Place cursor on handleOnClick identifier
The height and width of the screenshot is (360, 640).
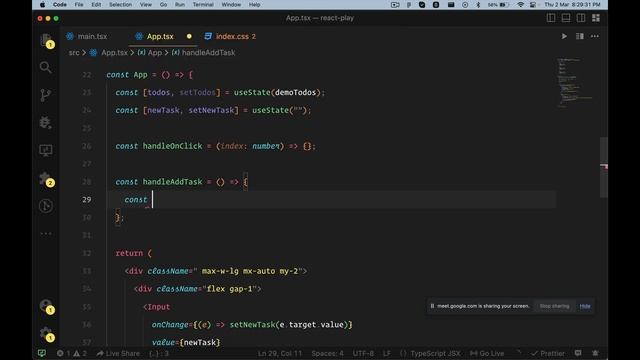[x=172, y=146]
